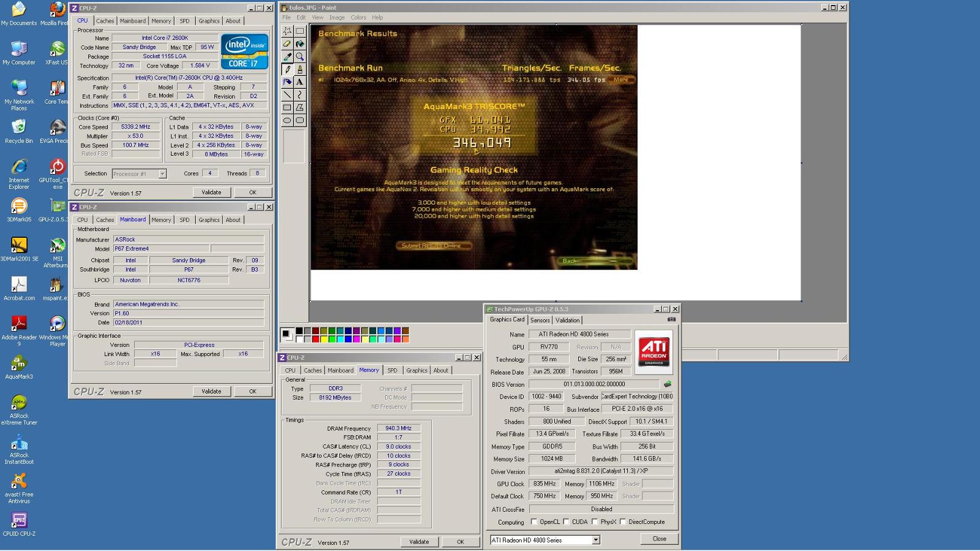980x551 pixels.
Task: Select the Ellipse shape tool
Action: 287,121
